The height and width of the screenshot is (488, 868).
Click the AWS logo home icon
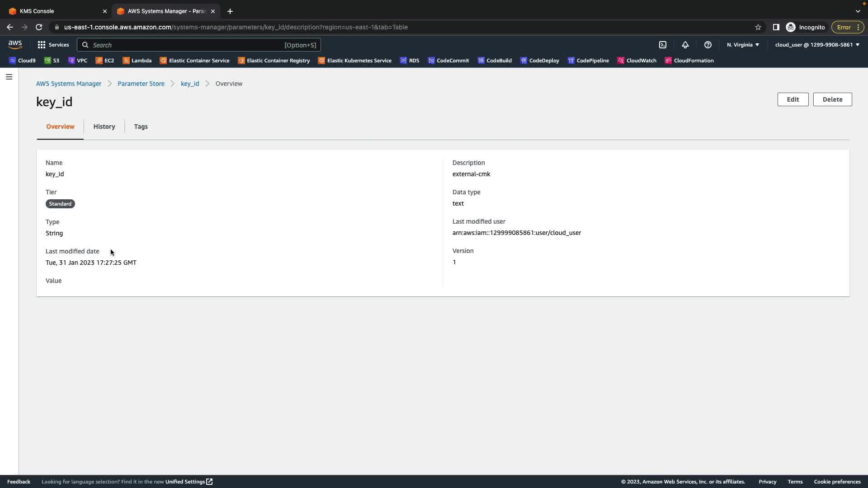[x=15, y=44]
